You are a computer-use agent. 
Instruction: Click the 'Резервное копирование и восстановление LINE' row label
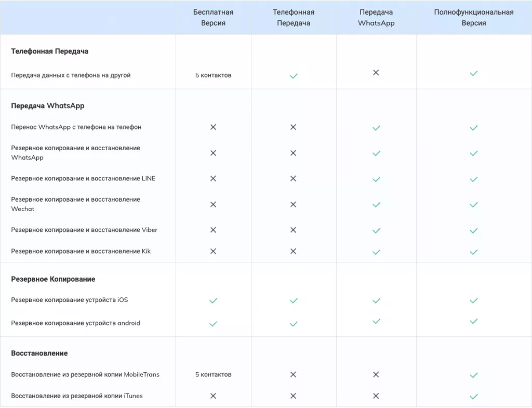(x=83, y=178)
